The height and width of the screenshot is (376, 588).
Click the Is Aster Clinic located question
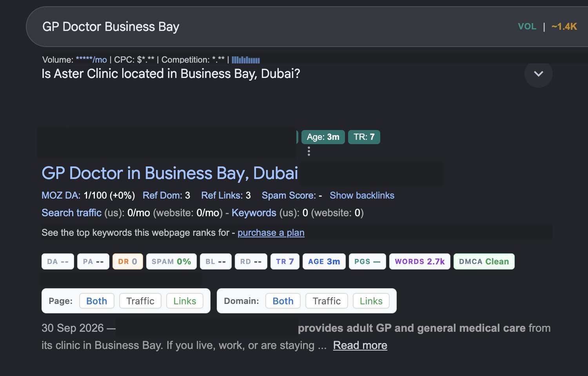tap(171, 74)
